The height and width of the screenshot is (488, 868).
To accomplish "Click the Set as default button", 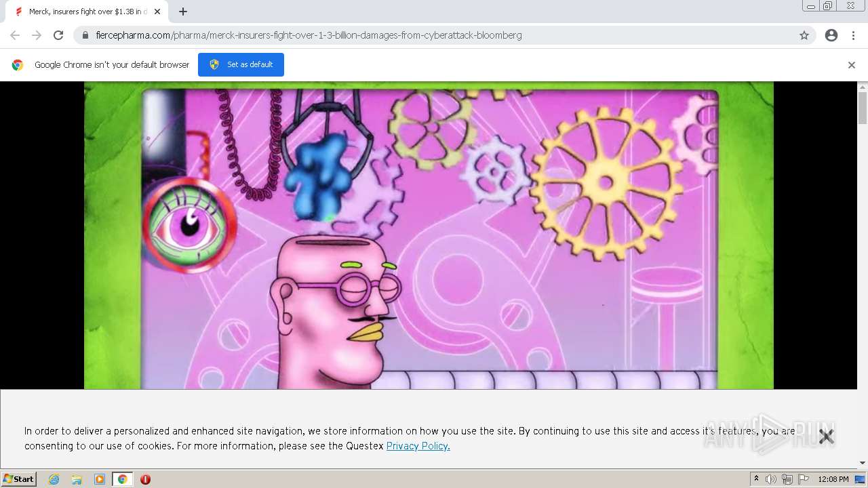I will point(241,64).
